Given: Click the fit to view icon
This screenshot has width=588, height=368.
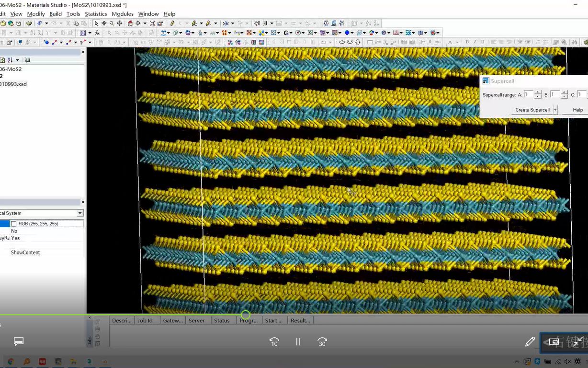Looking at the screenshot, I should pos(152,23).
